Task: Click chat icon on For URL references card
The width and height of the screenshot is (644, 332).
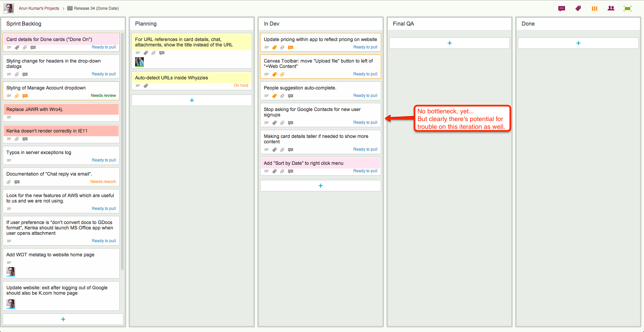Action: [x=162, y=53]
